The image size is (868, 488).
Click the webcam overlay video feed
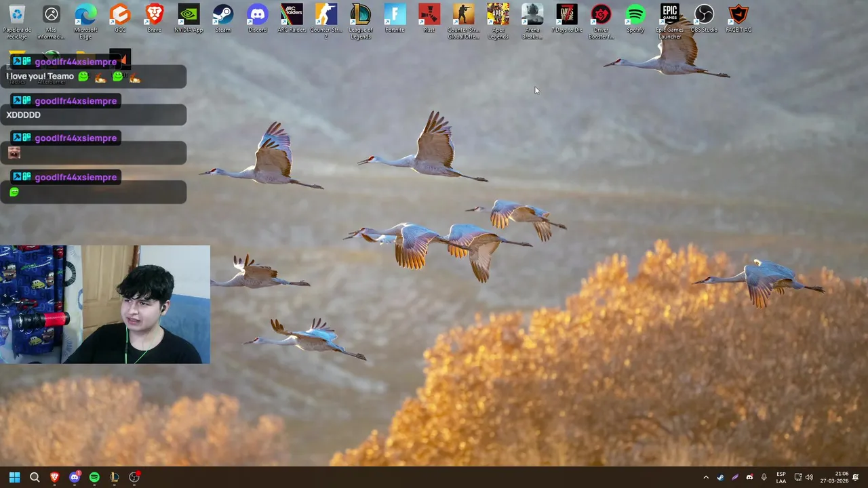coord(105,304)
